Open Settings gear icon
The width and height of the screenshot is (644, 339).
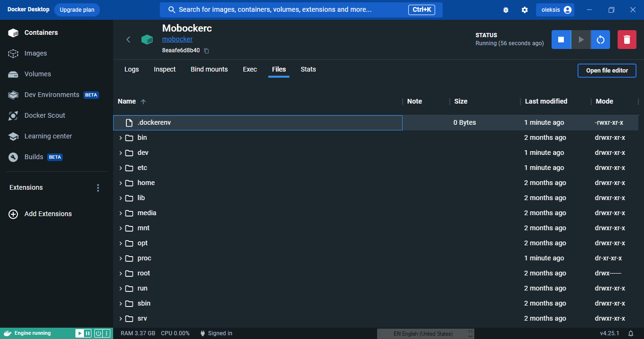525,10
